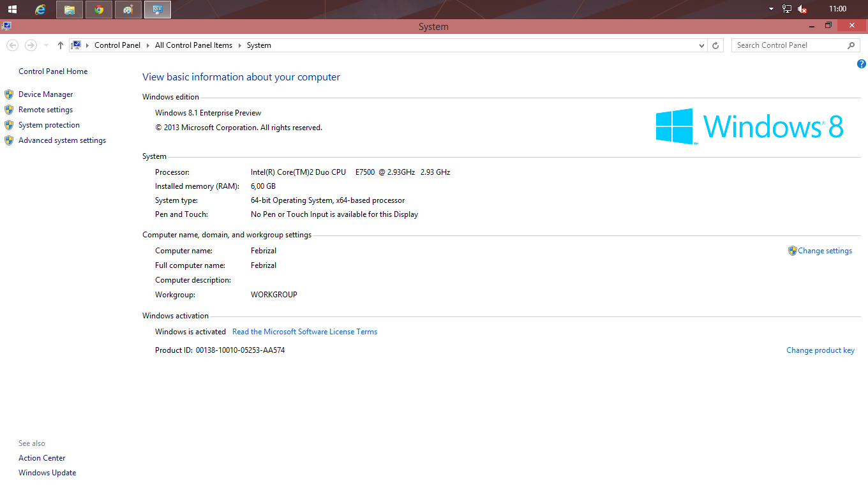This screenshot has width=868, height=490.
Task: Expand the chevron after Control Panel breadcrumb
Action: point(148,45)
